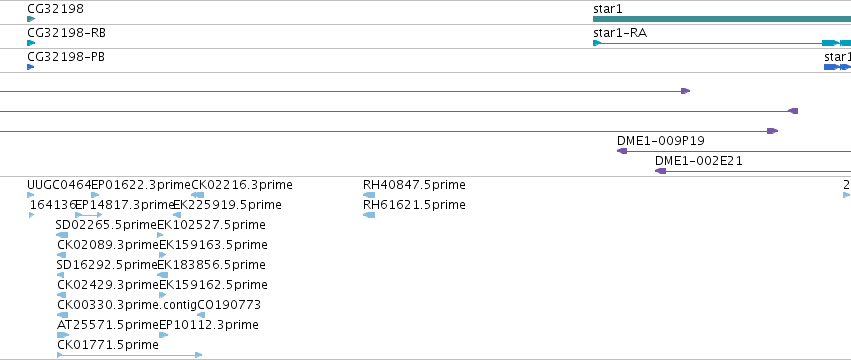Screen dimensions: 851x360
Task: Select the RH61621.5prime EST feature
Action: point(369,215)
